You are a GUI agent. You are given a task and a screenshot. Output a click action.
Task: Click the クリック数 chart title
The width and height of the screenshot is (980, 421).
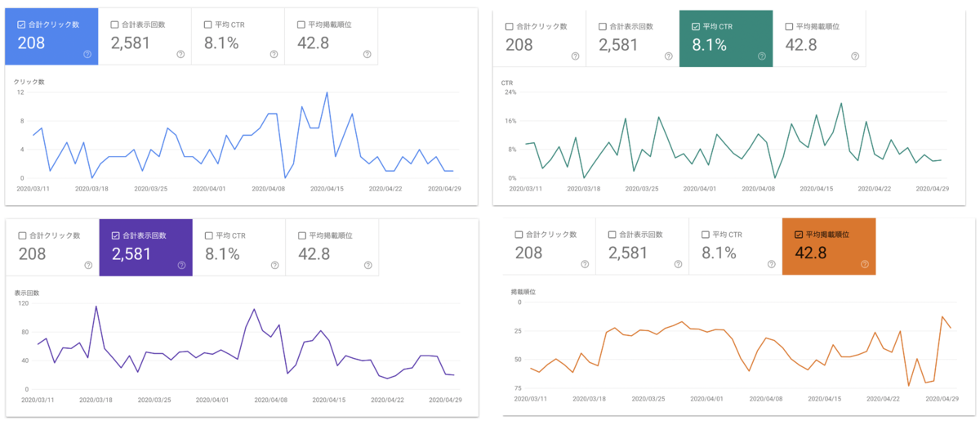tap(27, 82)
